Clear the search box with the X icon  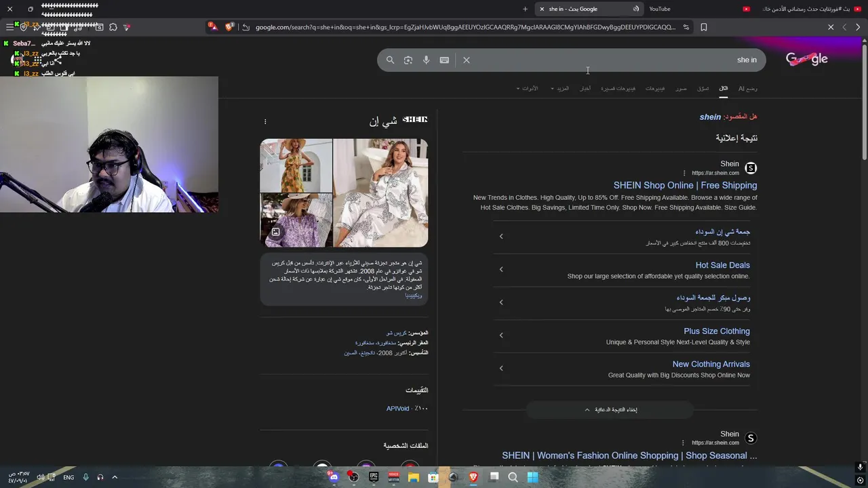(467, 60)
